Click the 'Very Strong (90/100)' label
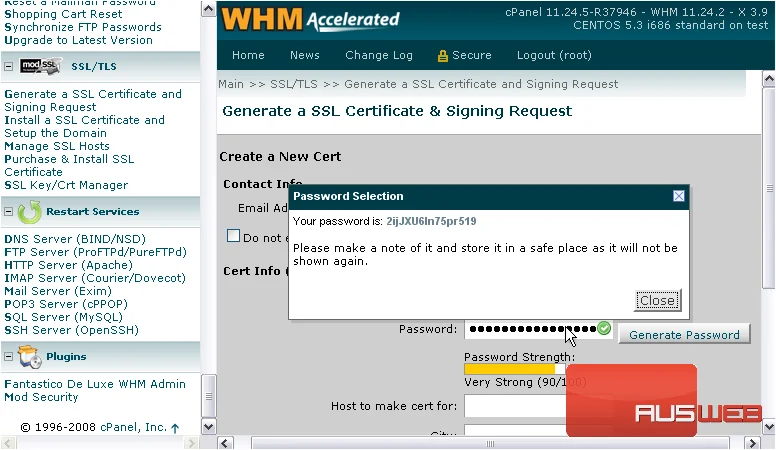776x450 pixels. 525,382
